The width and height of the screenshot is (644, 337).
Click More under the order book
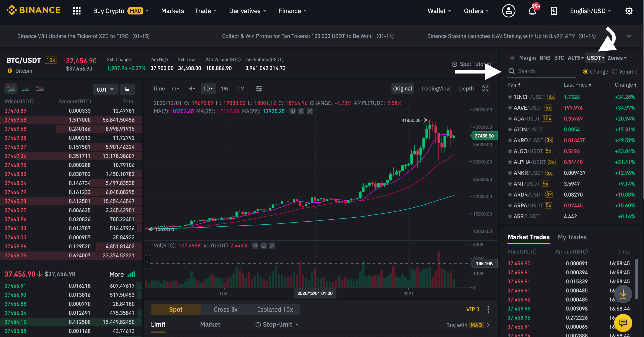coord(116,274)
